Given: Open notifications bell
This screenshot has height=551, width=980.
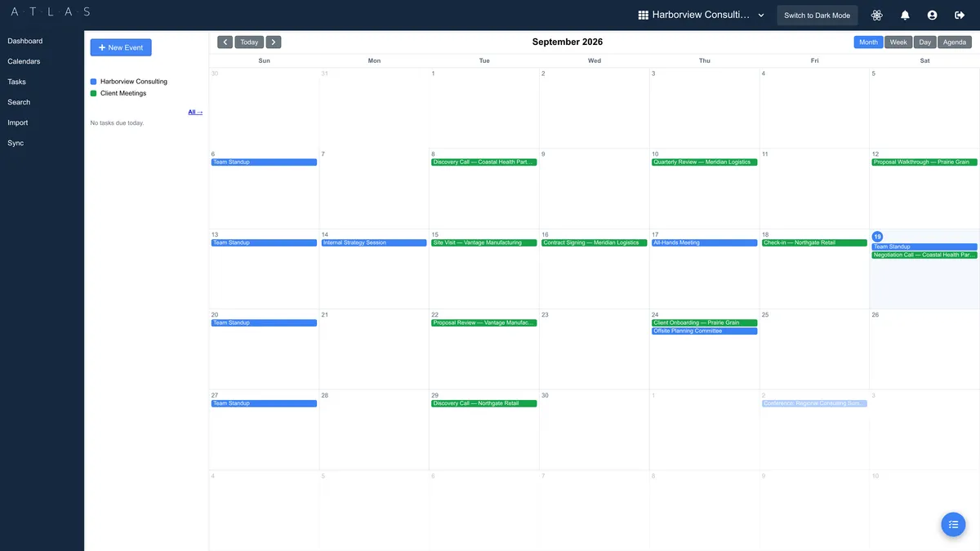Looking at the screenshot, I should [905, 16].
